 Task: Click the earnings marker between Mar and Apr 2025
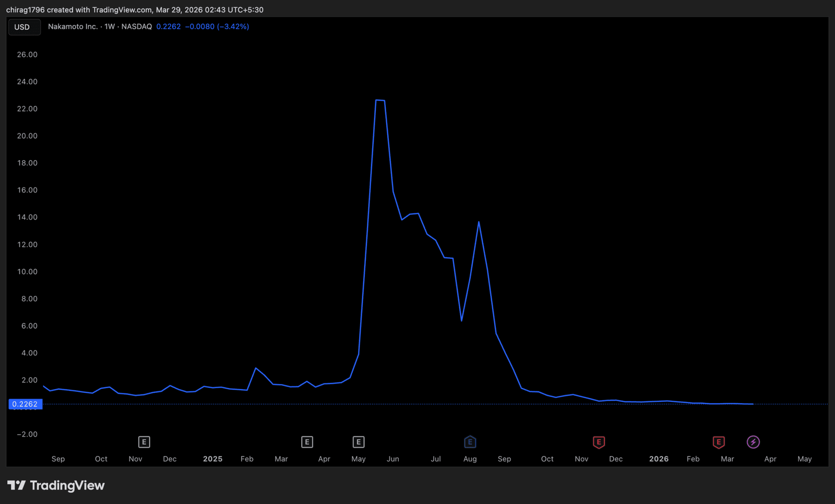(307, 442)
